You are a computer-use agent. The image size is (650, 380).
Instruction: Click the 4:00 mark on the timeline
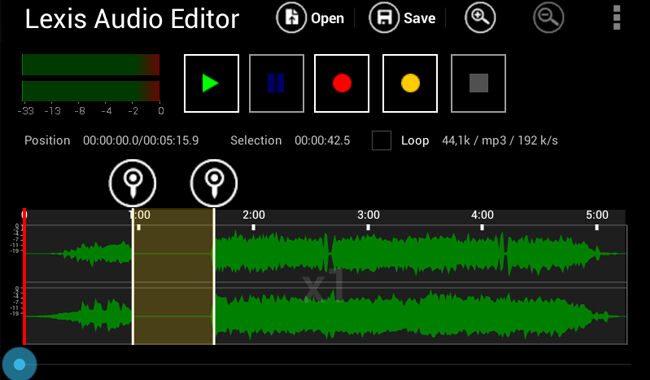click(x=482, y=215)
